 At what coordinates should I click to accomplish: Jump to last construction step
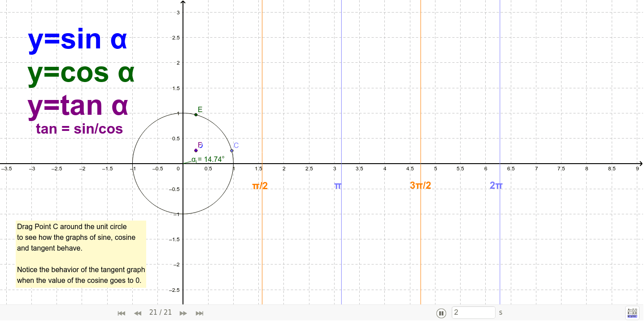click(x=200, y=313)
